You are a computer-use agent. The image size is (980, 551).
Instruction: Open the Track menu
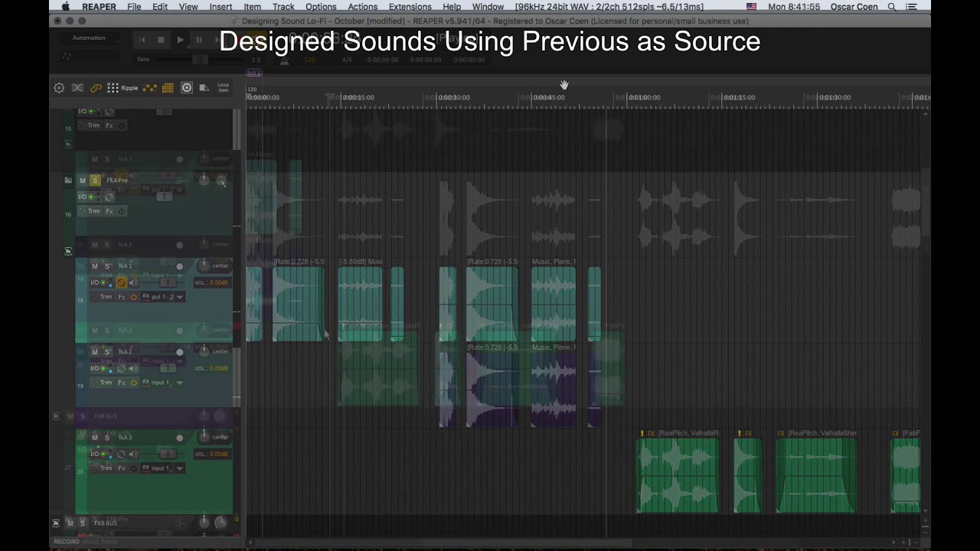coord(283,7)
